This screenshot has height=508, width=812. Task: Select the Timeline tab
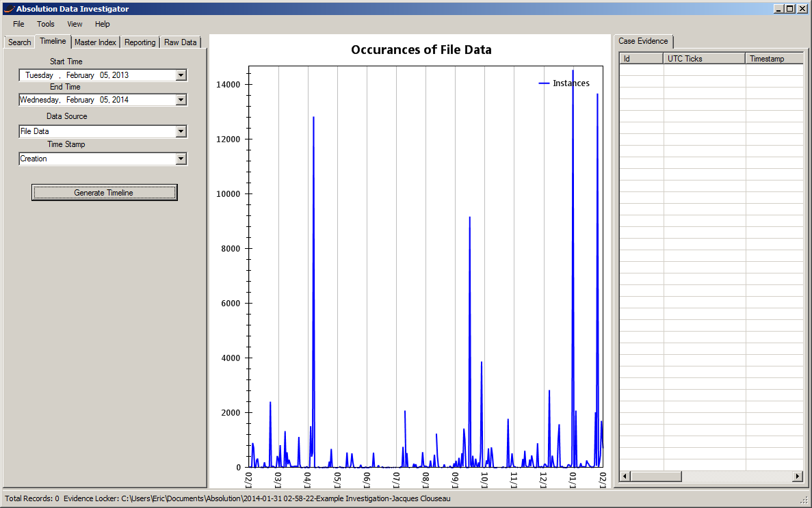[53, 41]
